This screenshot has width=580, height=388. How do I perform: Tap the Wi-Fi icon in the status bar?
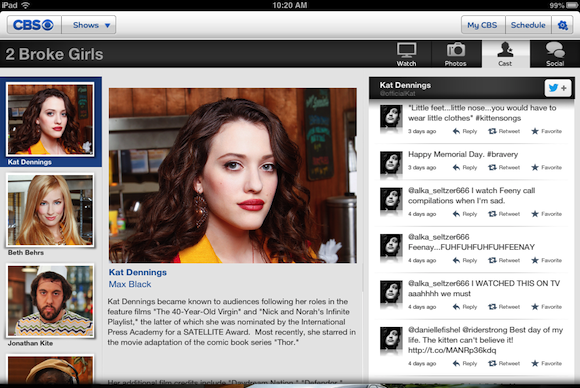(26, 5)
